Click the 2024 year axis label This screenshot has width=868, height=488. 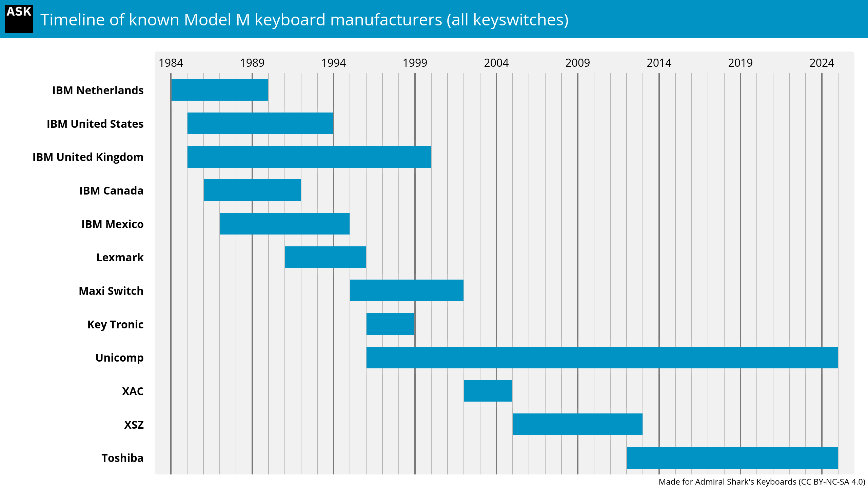[x=822, y=63]
